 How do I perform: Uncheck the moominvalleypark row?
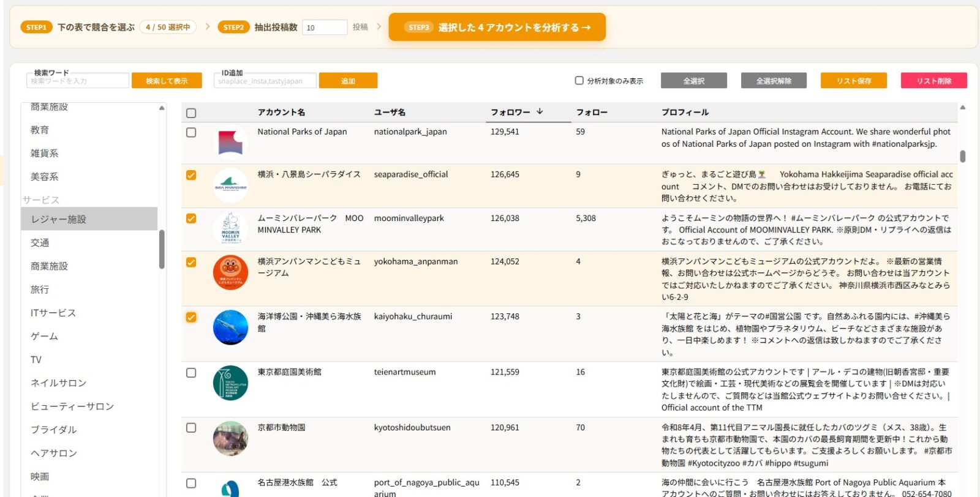[x=191, y=219]
